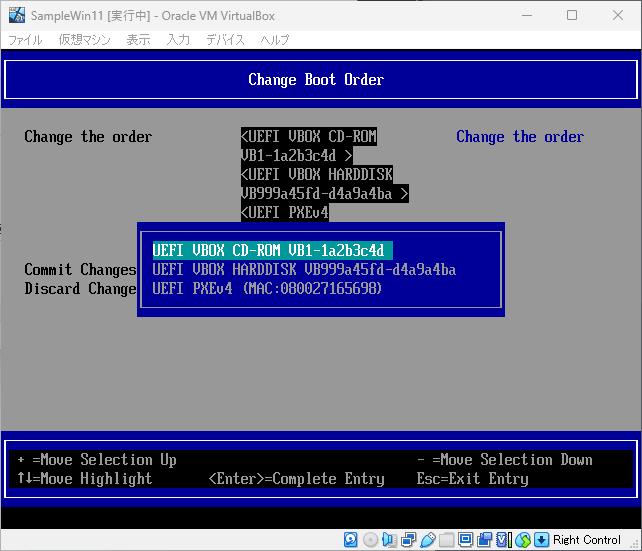Maximize the VirtualBox window
Screen dimensions: 642x551
(572, 16)
